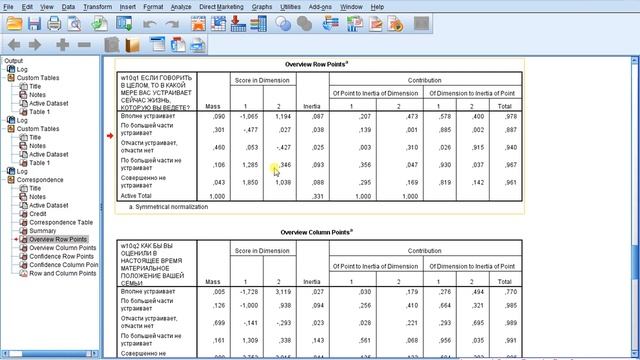
Task: Click the Insert Title icon
Action: (178, 44)
